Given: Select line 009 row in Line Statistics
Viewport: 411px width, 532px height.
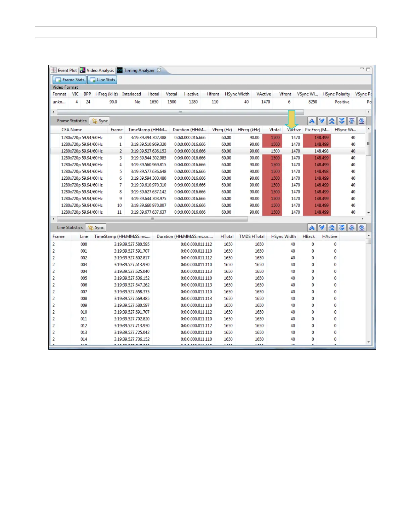Looking at the screenshot, I should pyautogui.click(x=208, y=305).
